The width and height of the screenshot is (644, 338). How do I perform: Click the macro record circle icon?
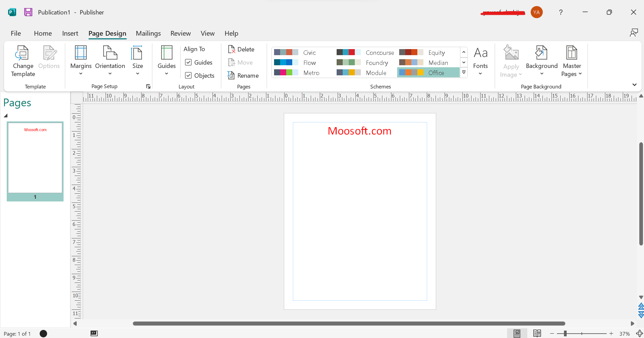tap(43, 333)
